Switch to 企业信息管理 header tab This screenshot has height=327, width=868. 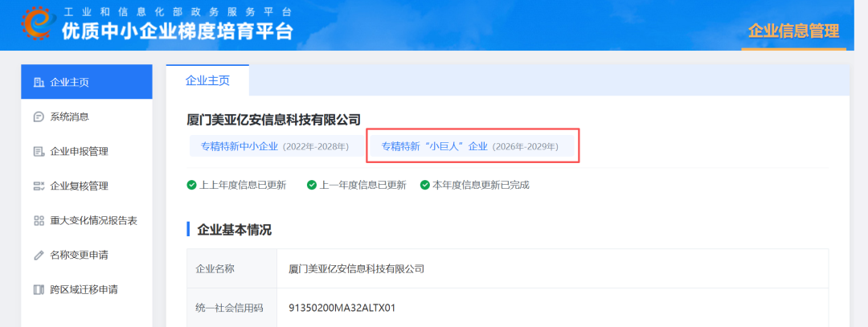794,31
